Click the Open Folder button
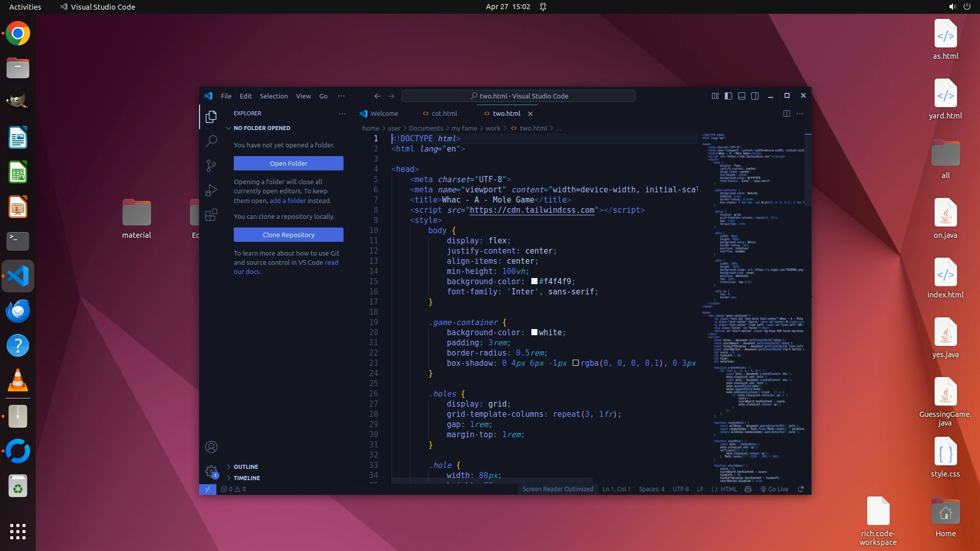 [x=288, y=163]
